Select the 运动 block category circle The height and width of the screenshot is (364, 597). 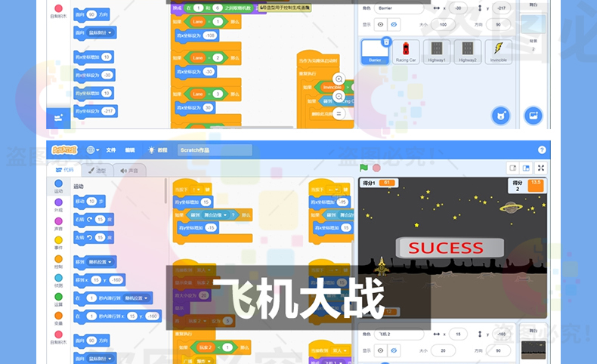click(x=58, y=184)
